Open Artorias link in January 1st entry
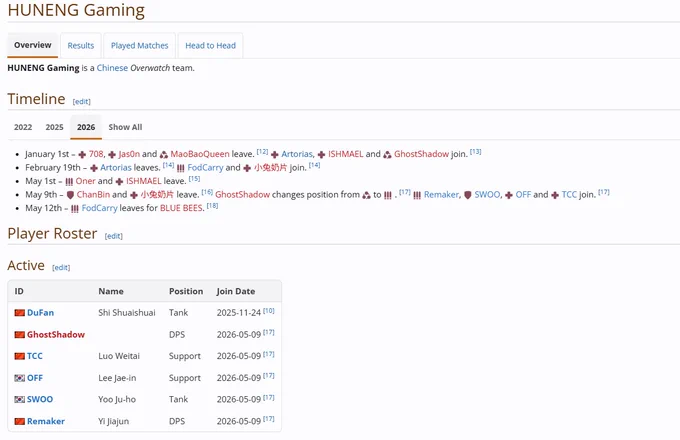Image resolution: width=680 pixels, height=440 pixels. click(x=297, y=154)
